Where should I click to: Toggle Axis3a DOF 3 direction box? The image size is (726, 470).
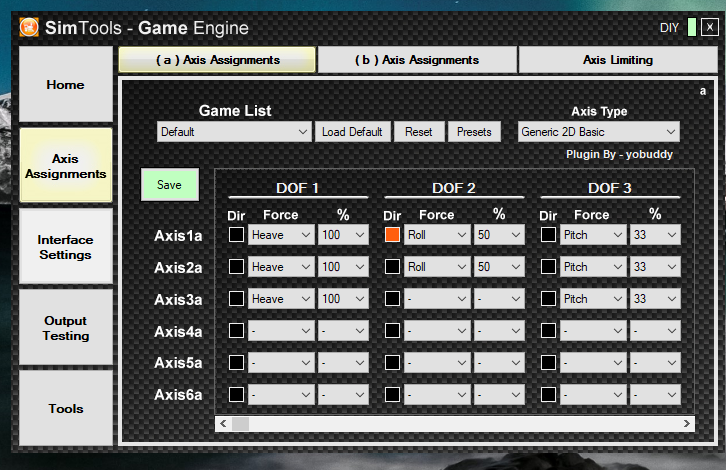548,299
